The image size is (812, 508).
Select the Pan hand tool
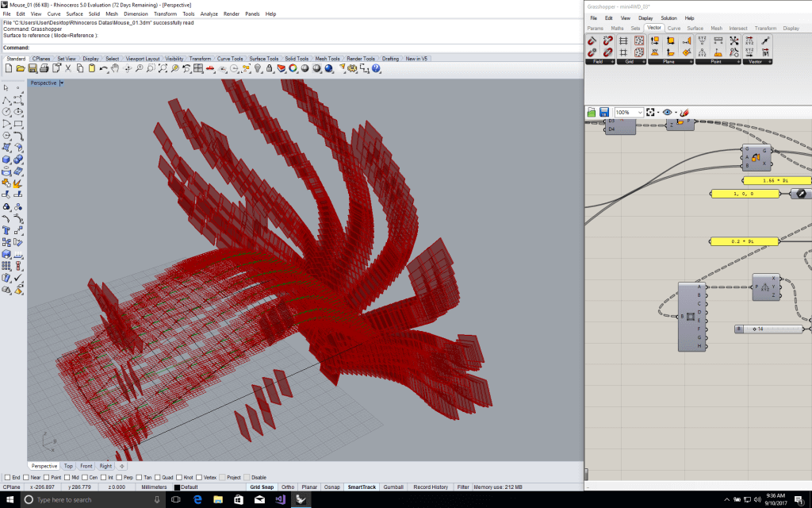tap(115, 68)
